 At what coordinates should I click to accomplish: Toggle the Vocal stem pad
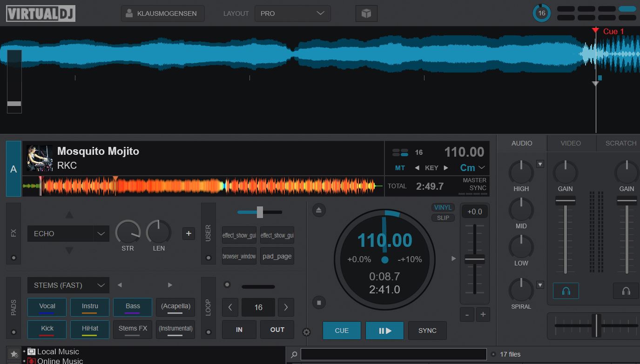47,307
